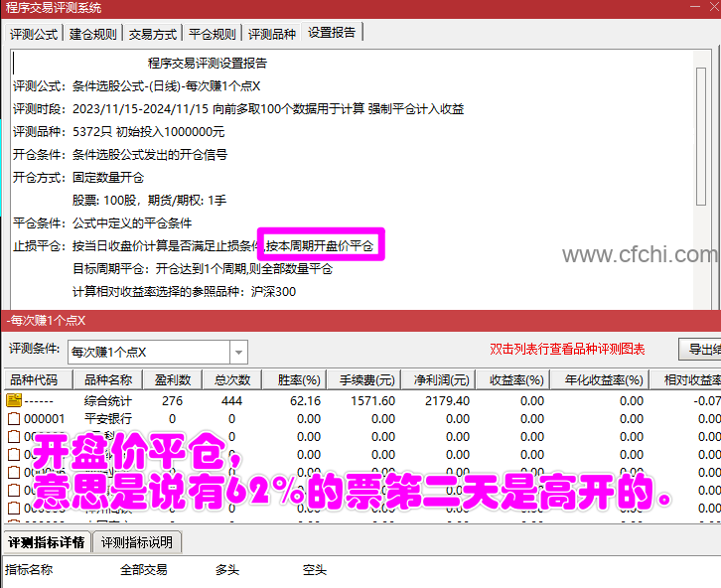Select the 平安银行 row name

[x=108, y=418]
